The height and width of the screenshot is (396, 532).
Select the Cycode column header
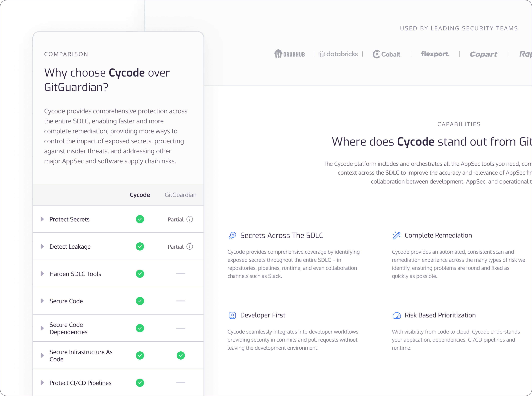point(140,195)
